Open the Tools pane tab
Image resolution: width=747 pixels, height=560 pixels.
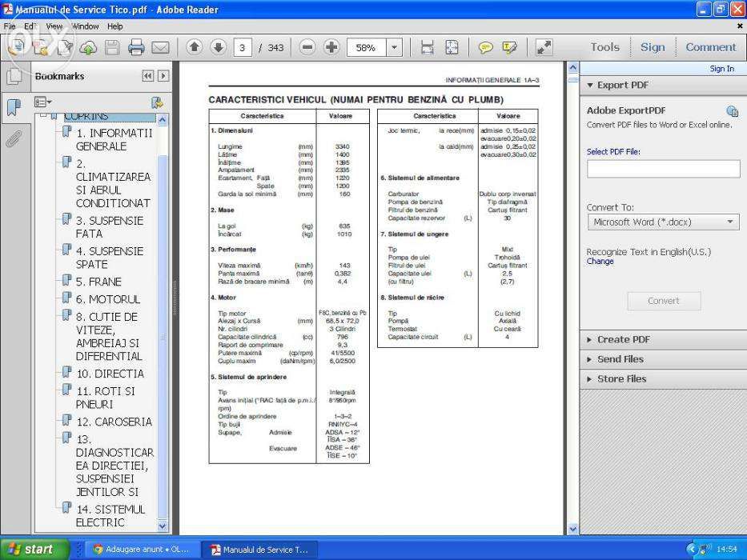(x=605, y=47)
